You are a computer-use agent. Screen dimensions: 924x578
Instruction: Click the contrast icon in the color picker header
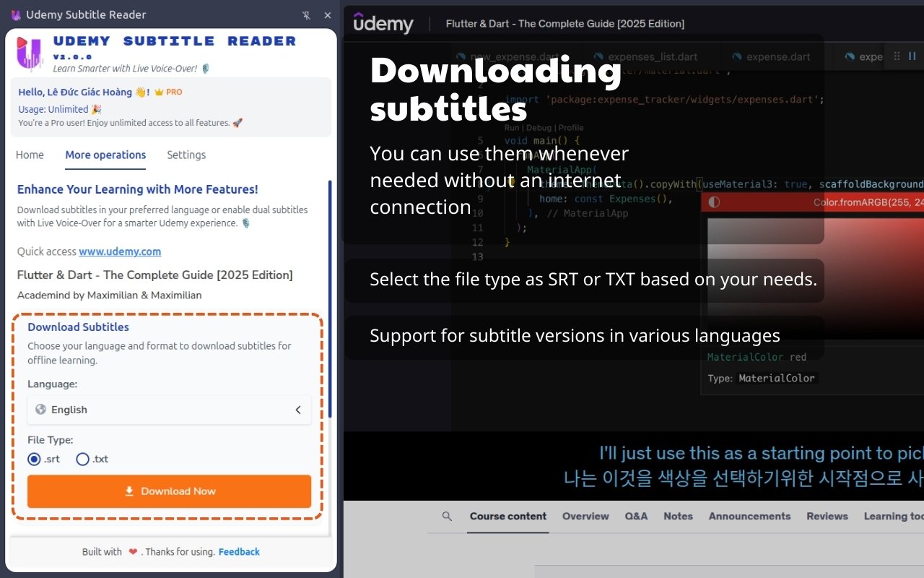tap(714, 202)
